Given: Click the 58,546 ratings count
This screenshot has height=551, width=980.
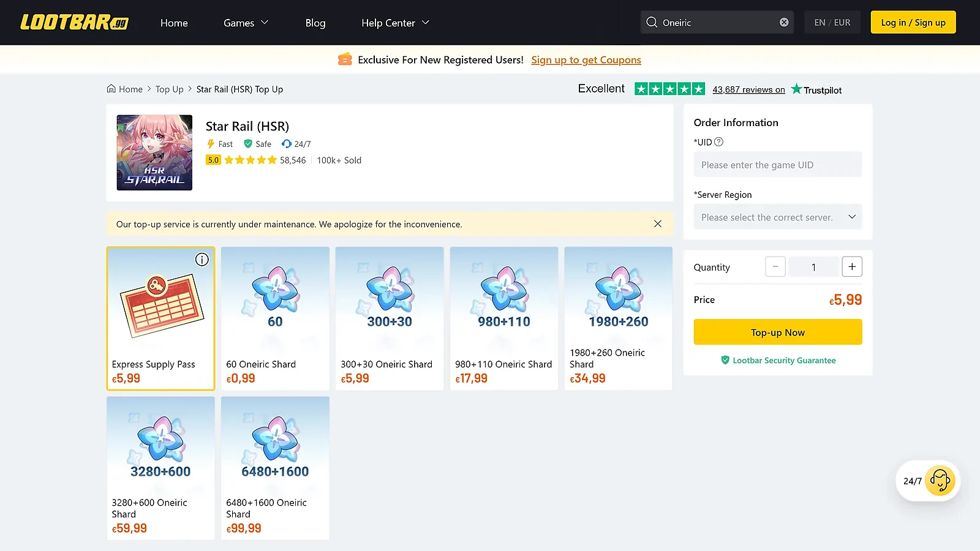Looking at the screenshot, I should [x=293, y=160].
